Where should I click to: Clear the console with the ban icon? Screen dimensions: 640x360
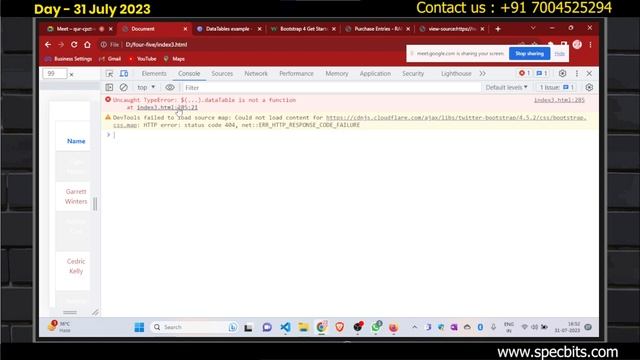pos(123,87)
